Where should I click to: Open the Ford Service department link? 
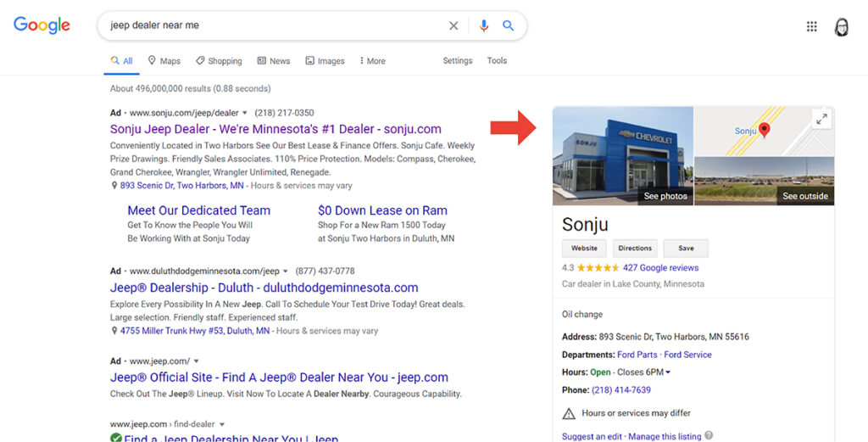point(687,355)
